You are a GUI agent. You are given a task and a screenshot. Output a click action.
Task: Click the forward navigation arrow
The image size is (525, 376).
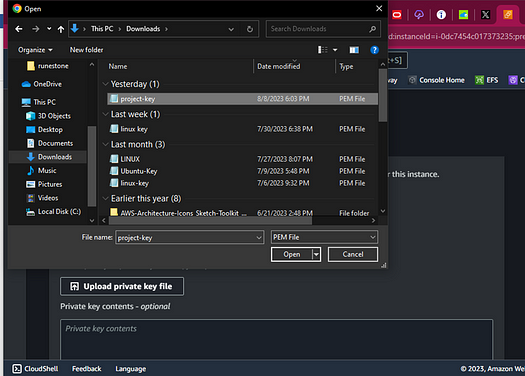(35, 29)
